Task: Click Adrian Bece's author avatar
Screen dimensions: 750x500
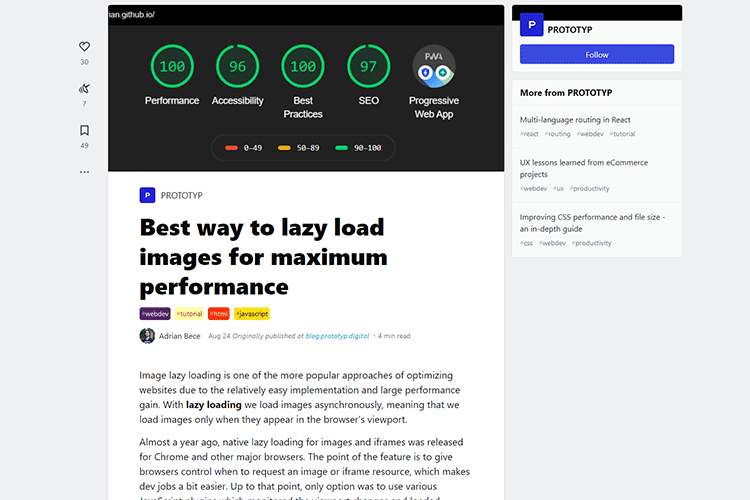Action: 147,336
